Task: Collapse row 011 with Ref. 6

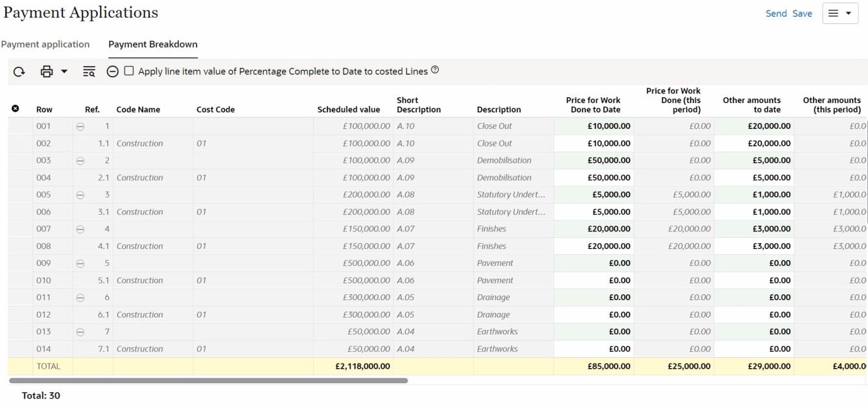Action: tap(80, 298)
